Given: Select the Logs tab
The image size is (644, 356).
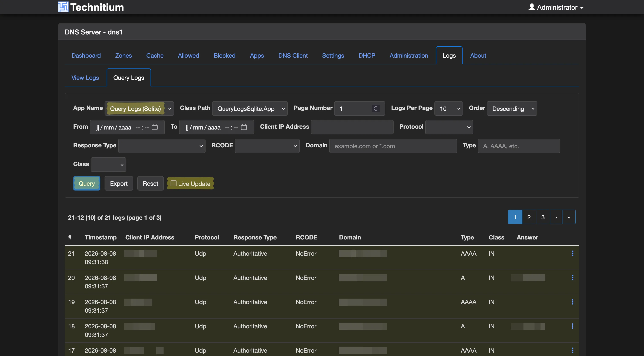Looking at the screenshot, I should 449,56.
